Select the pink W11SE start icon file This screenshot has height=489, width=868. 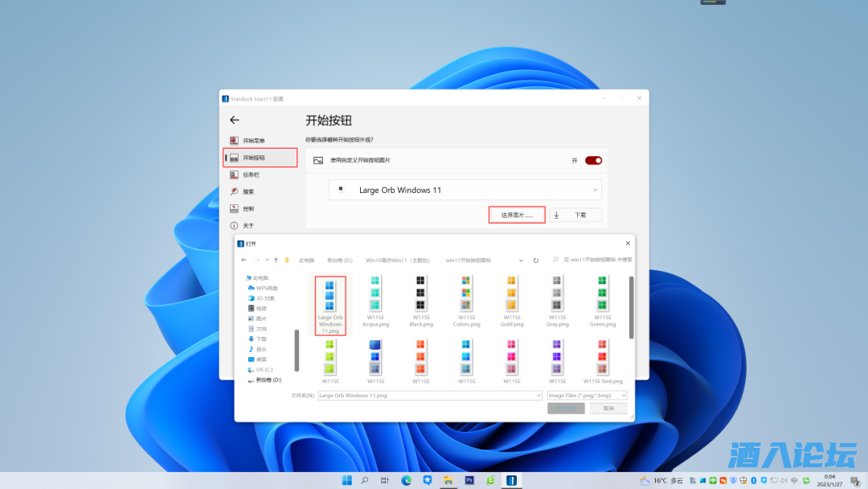[x=511, y=362]
